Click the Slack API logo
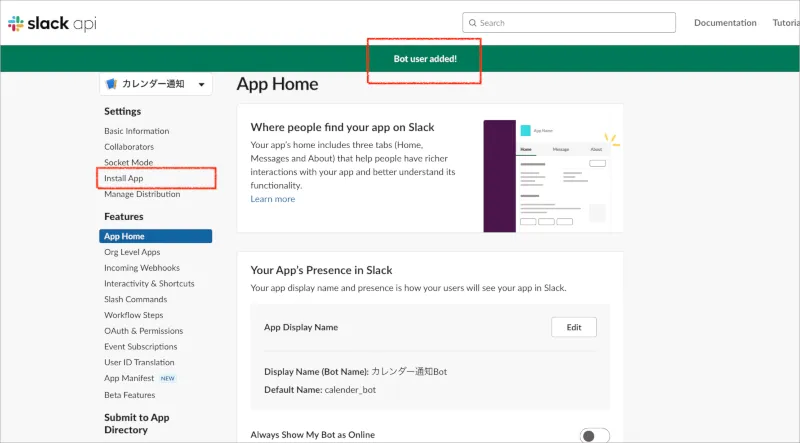Viewport: 800px width, 443px height. tap(52, 23)
